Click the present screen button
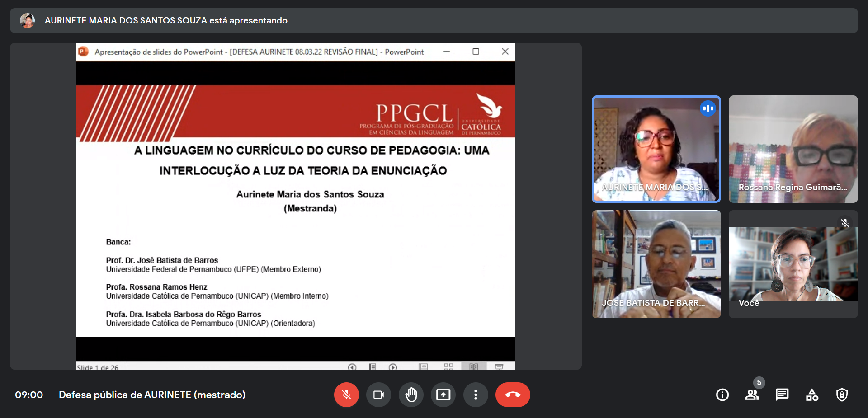The image size is (868, 418). click(443, 395)
